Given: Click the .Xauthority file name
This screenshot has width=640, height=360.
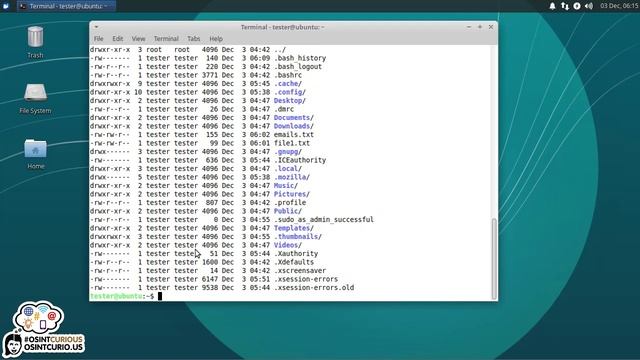Looking at the screenshot, I should (296, 253).
